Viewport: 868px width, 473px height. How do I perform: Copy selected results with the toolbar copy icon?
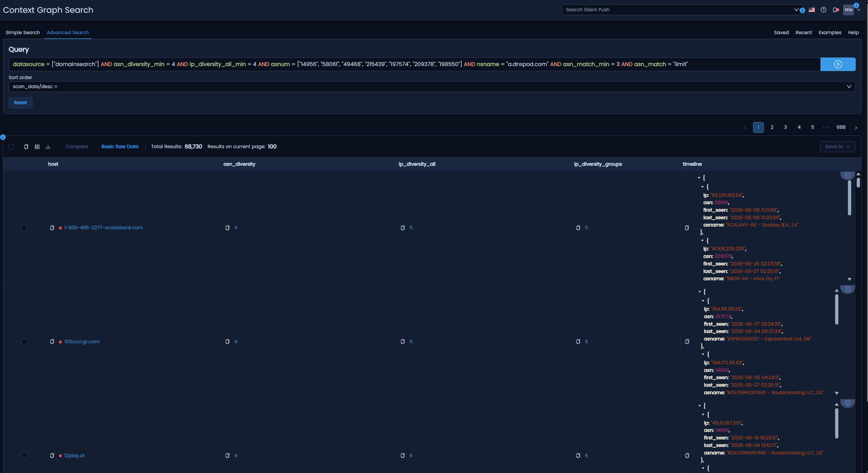tap(26, 147)
